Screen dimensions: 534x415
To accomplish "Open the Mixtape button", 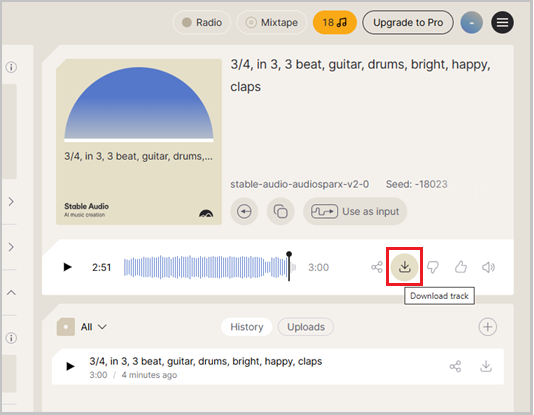I will (272, 22).
